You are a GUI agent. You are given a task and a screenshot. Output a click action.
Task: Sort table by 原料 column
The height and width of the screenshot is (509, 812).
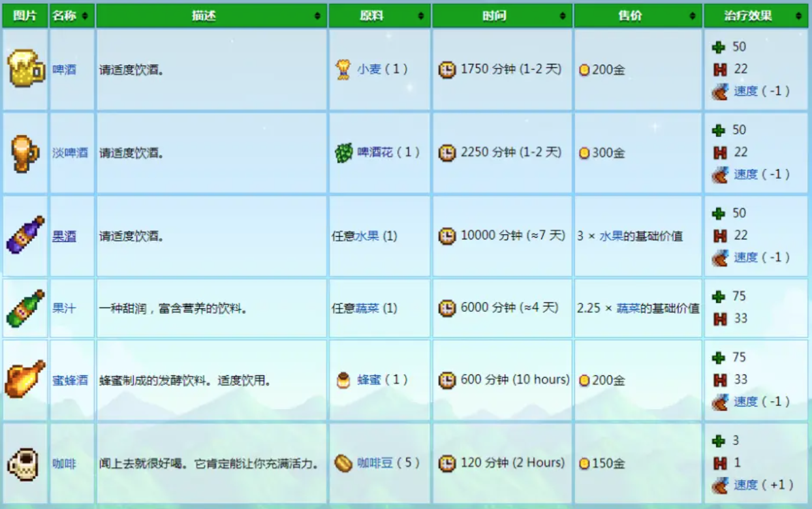point(379,16)
